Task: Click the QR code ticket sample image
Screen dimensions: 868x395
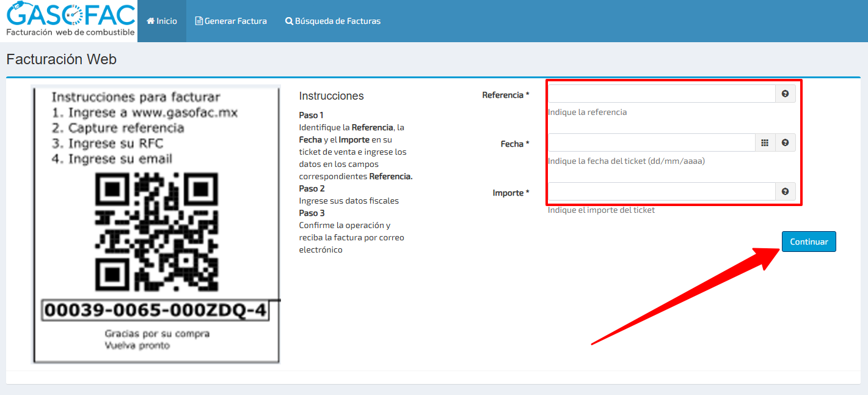Action: 156,224
